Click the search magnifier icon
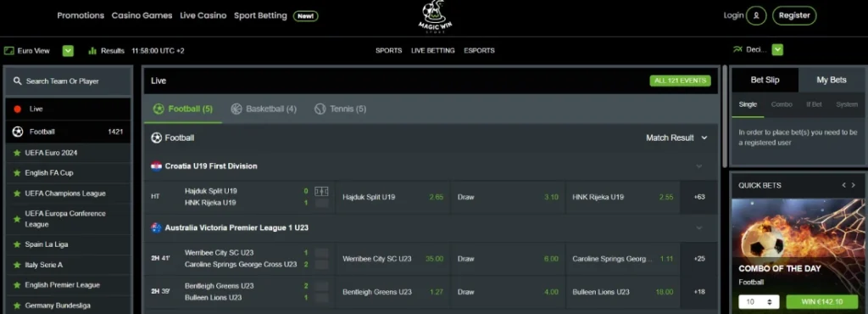The height and width of the screenshot is (314, 868). 18,81
